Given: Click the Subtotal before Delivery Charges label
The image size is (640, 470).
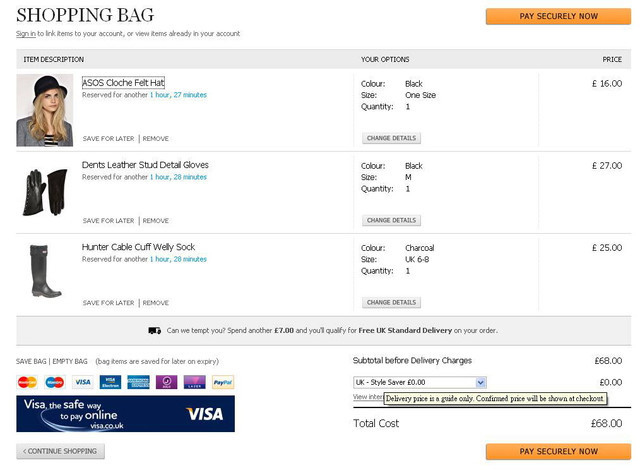Looking at the screenshot, I should coord(412,361).
